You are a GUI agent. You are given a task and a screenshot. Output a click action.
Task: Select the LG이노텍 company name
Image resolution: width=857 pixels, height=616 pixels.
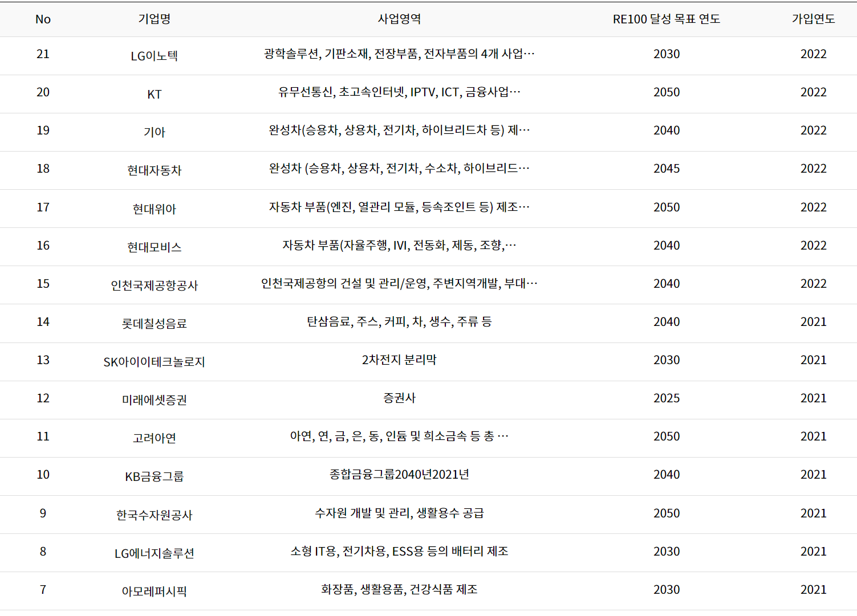[x=154, y=56]
